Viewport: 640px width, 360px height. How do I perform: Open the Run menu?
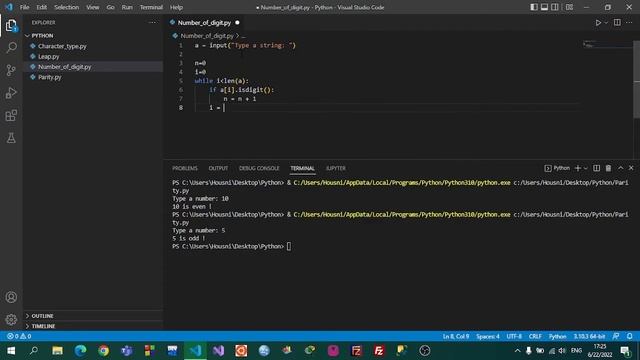click(x=127, y=7)
